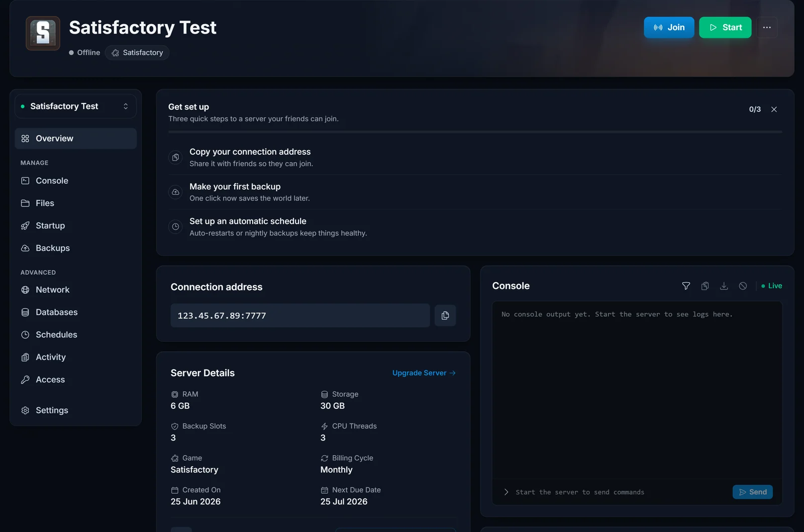Select Set up an automatic schedule step
The width and height of the screenshot is (804, 532).
pos(475,227)
